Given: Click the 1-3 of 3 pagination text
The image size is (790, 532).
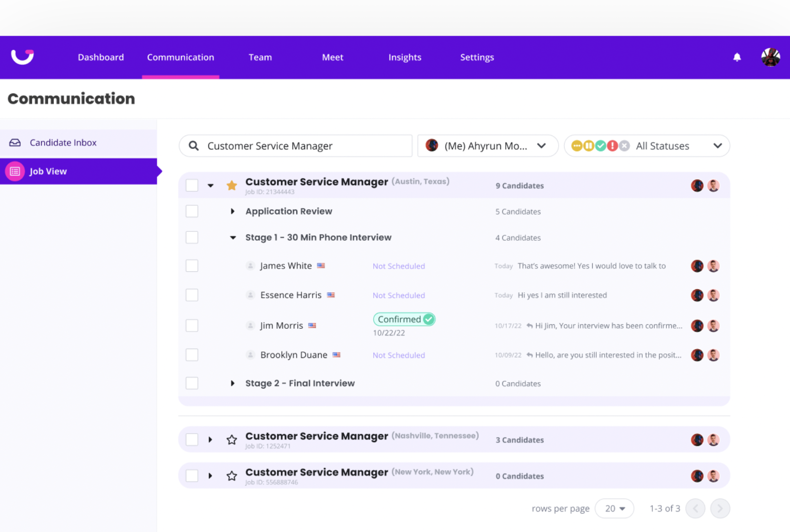Looking at the screenshot, I should pos(665,508).
